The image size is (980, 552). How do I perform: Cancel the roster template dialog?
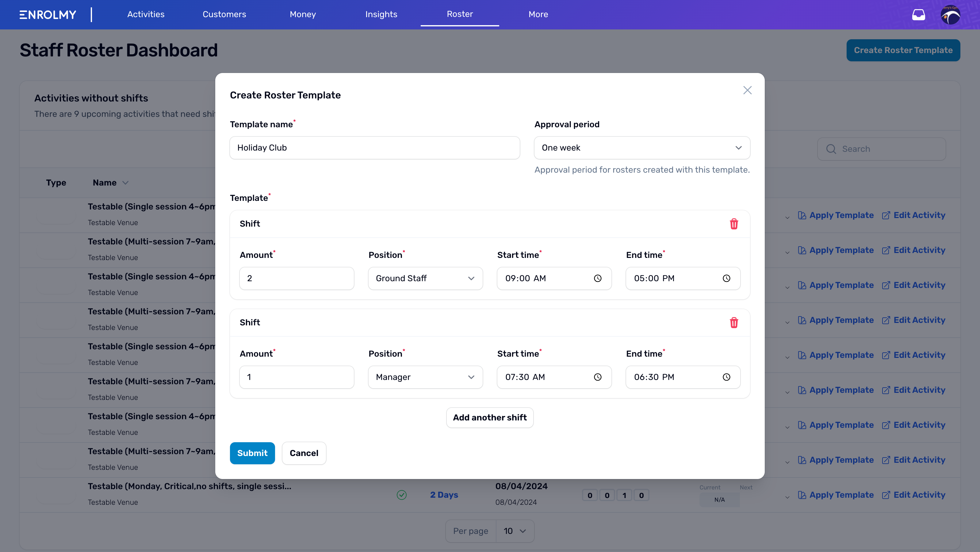click(304, 453)
